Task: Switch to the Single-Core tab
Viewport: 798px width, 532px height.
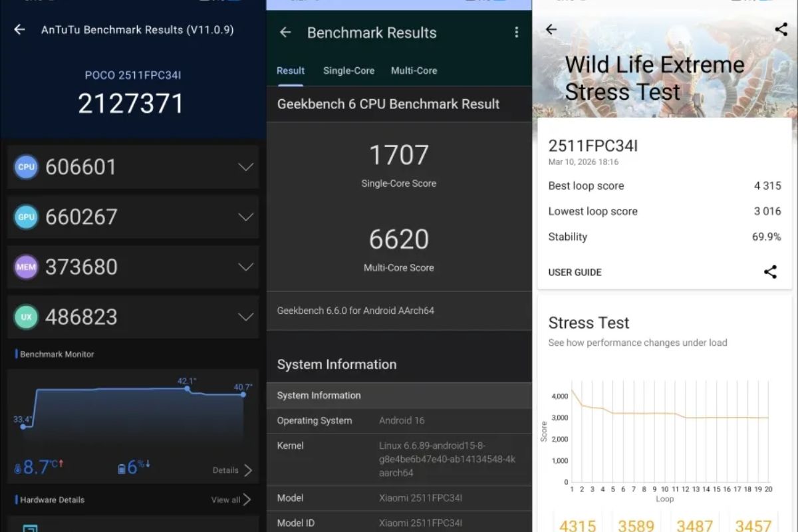Action: tap(348, 70)
